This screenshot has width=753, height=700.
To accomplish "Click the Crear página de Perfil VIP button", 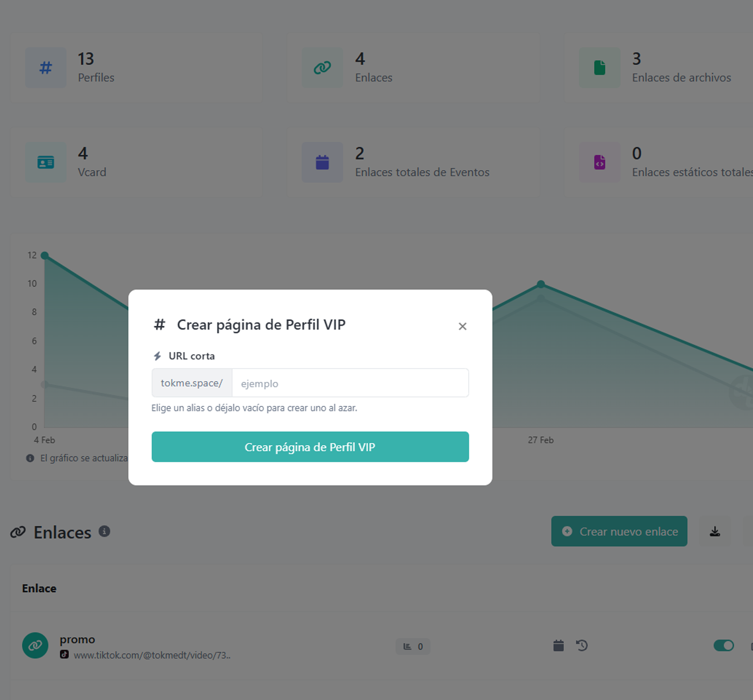I will (310, 447).
